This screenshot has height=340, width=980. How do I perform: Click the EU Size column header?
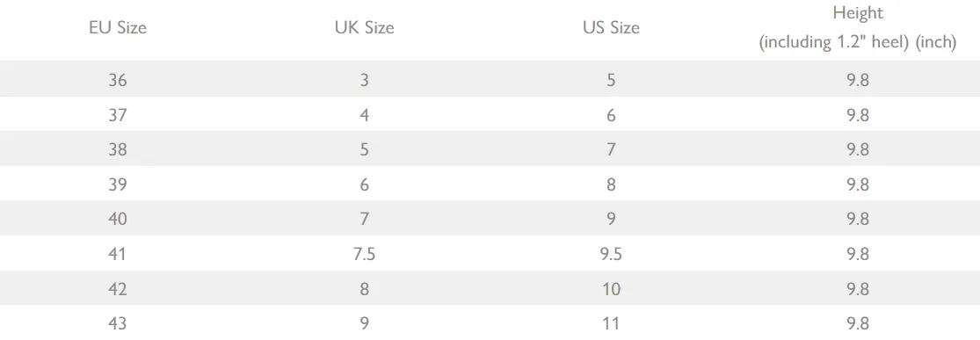click(118, 28)
